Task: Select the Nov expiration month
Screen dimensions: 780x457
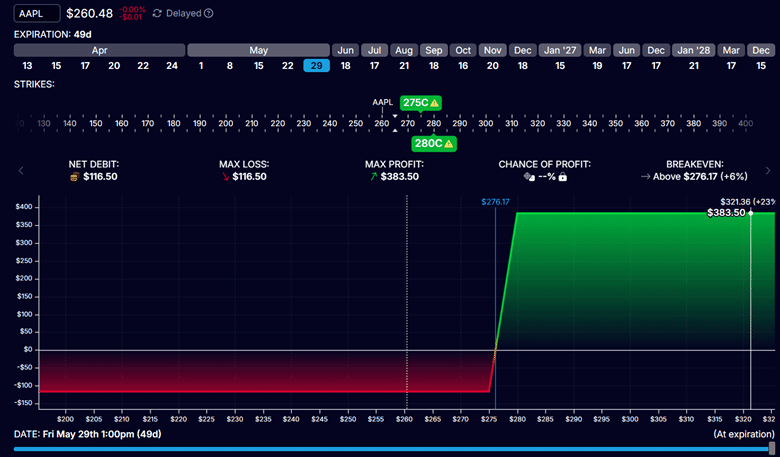Action: 492,50
